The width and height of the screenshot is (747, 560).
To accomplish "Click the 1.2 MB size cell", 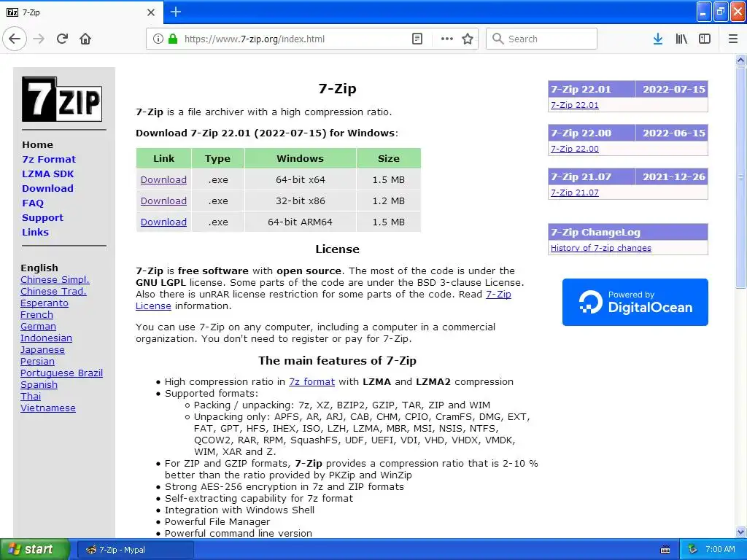I will (388, 201).
